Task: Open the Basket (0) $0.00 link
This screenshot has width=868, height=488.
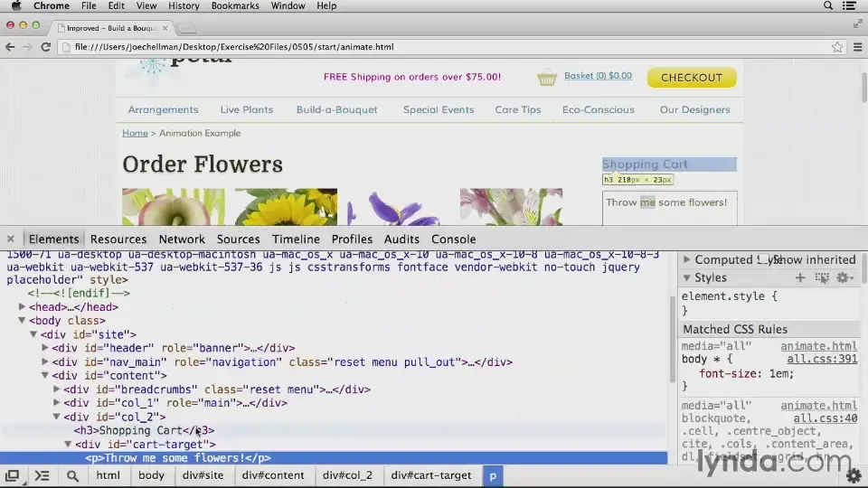Action: coord(598,76)
